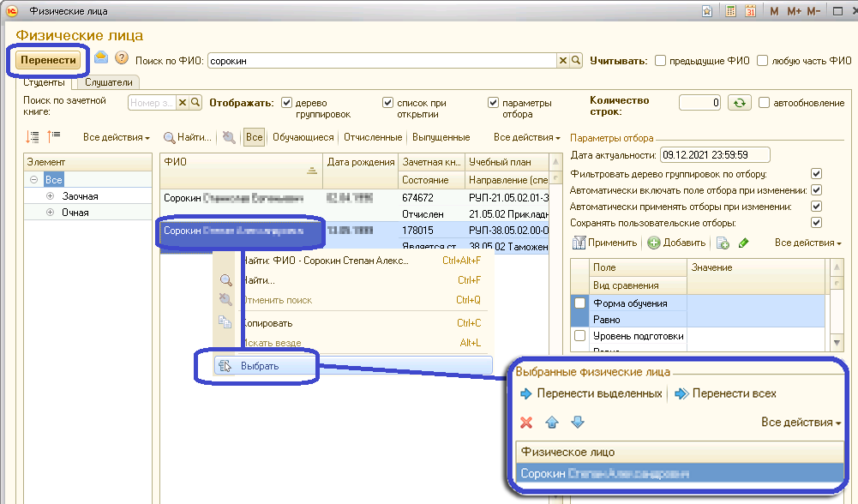This screenshot has width=858, height=504.
Task: Expand the Очная tree node
Action: click(50, 212)
